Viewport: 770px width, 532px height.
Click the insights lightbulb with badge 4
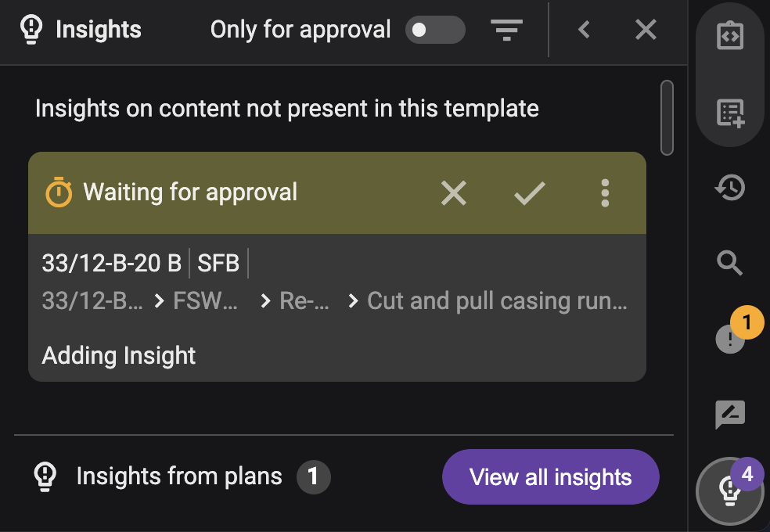click(x=730, y=490)
